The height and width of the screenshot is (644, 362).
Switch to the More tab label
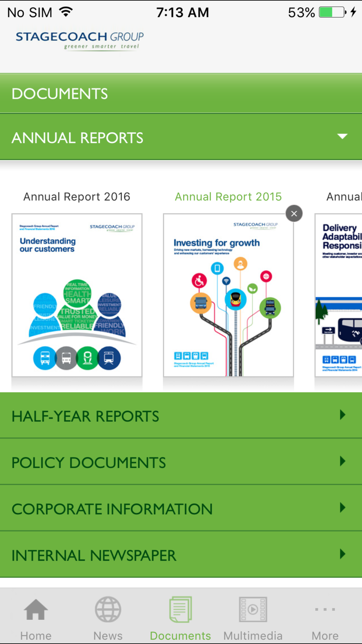coord(325,636)
